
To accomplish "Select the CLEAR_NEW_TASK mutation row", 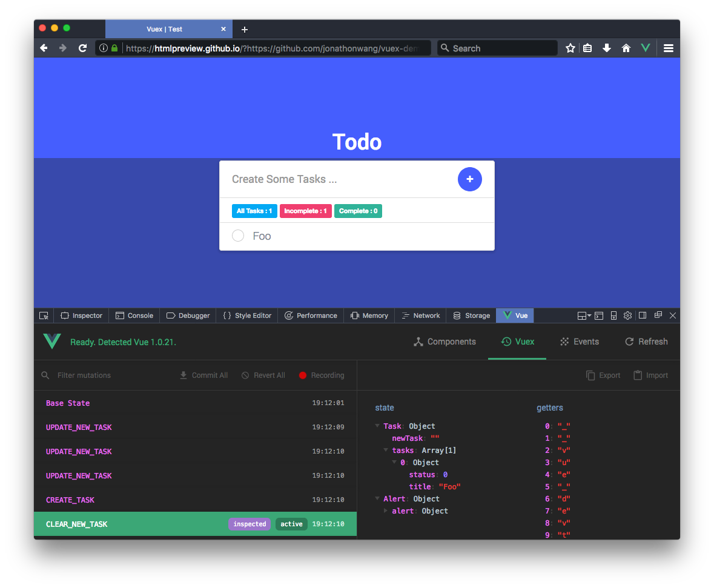I will click(196, 524).
